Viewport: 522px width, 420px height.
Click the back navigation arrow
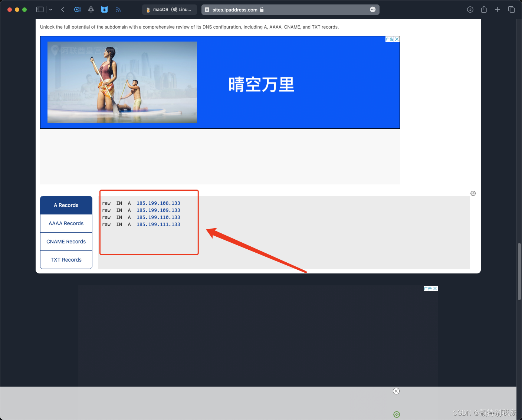click(63, 9)
